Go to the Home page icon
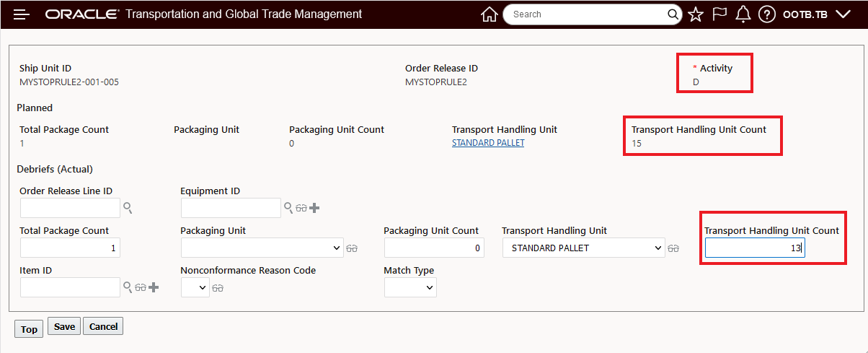 (490, 14)
